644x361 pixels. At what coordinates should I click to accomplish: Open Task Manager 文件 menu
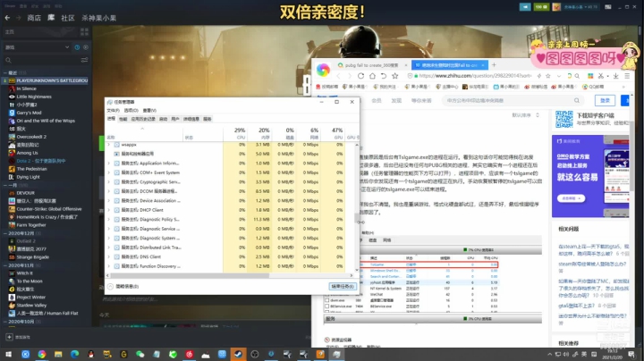(113, 110)
